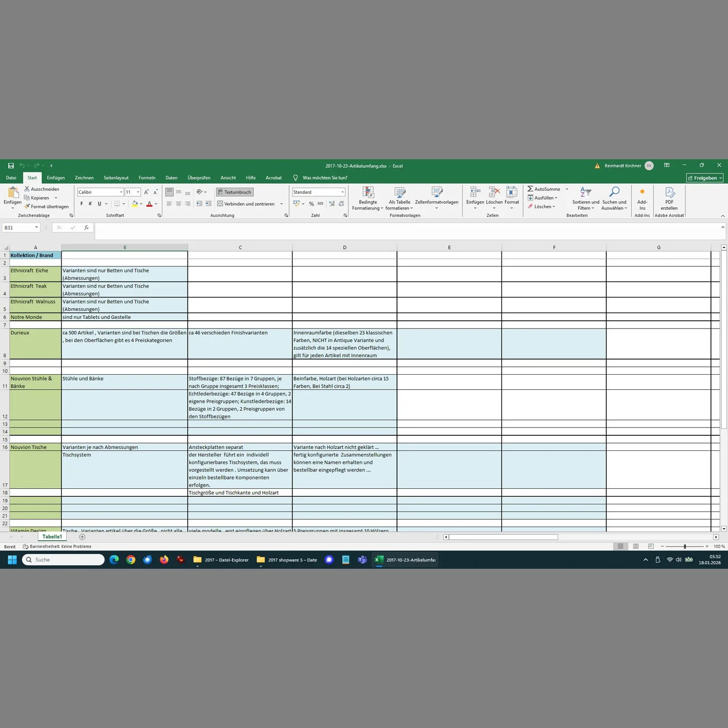The height and width of the screenshot is (728, 728).
Task: Open Suchen und Auswählen magnifier
Action: 614,199
